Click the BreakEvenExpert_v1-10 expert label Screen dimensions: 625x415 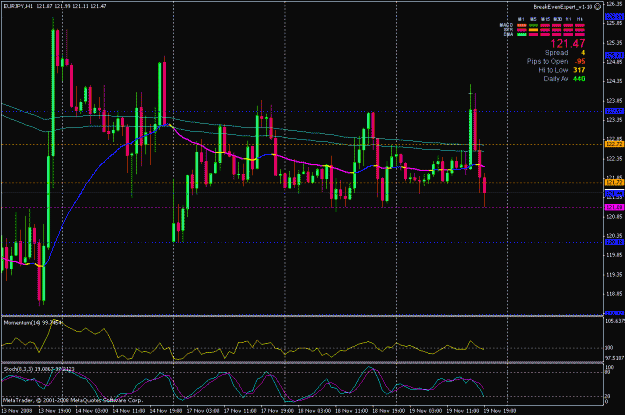(x=563, y=7)
